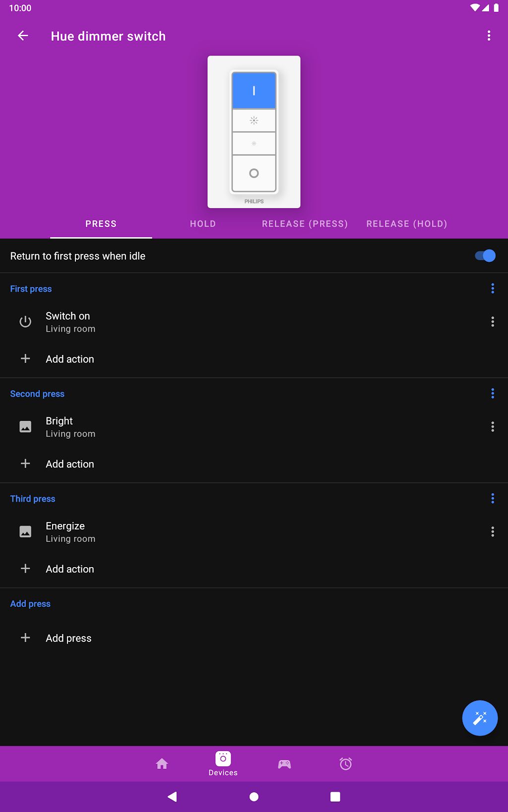Image resolution: width=508 pixels, height=812 pixels.
Task: Click the Third press header label
Action: pos(33,499)
